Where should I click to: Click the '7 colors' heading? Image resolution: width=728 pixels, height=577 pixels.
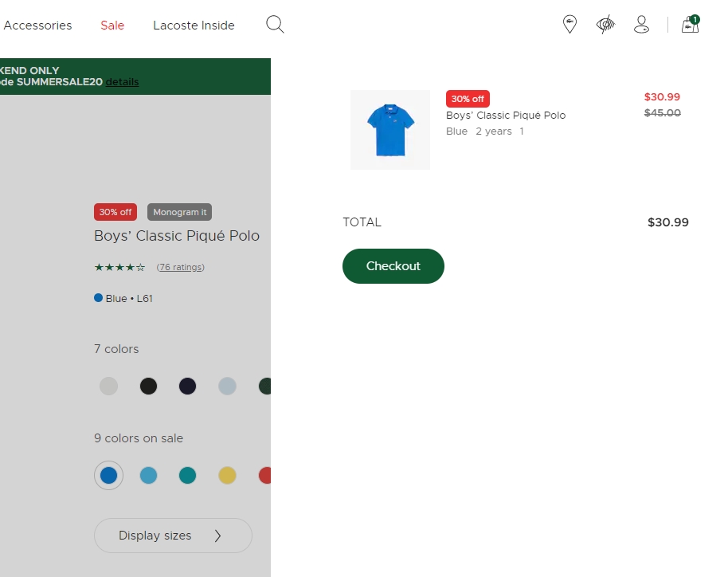point(116,349)
